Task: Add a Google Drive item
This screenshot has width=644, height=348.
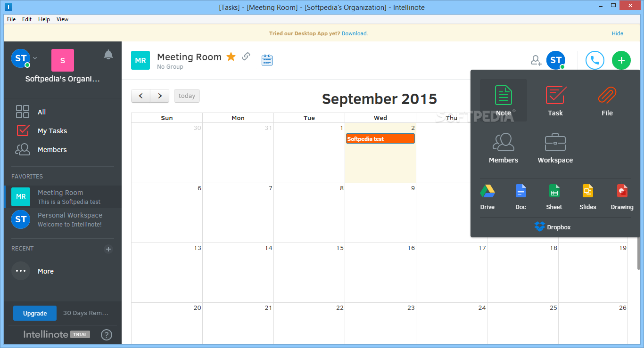Action: click(x=487, y=197)
